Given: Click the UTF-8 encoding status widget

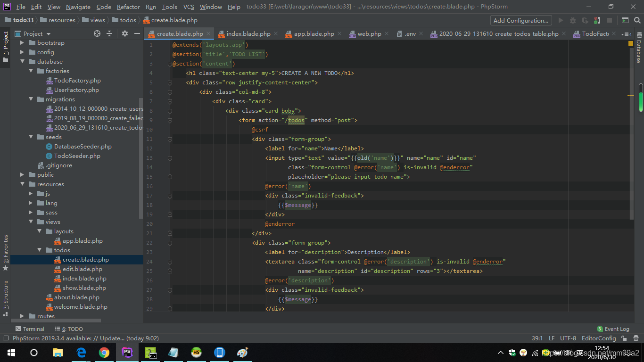Looking at the screenshot, I should (568, 338).
